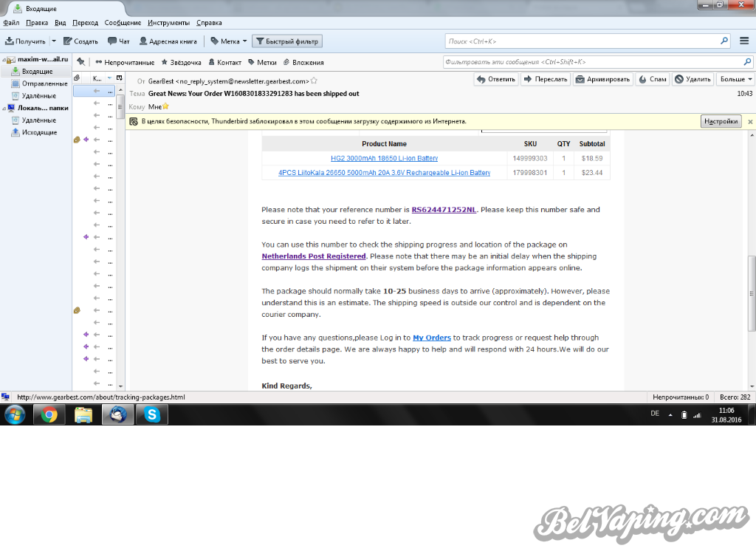Click the network signal tray icon
The height and width of the screenshot is (554, 756).
[x=697, y=415]
